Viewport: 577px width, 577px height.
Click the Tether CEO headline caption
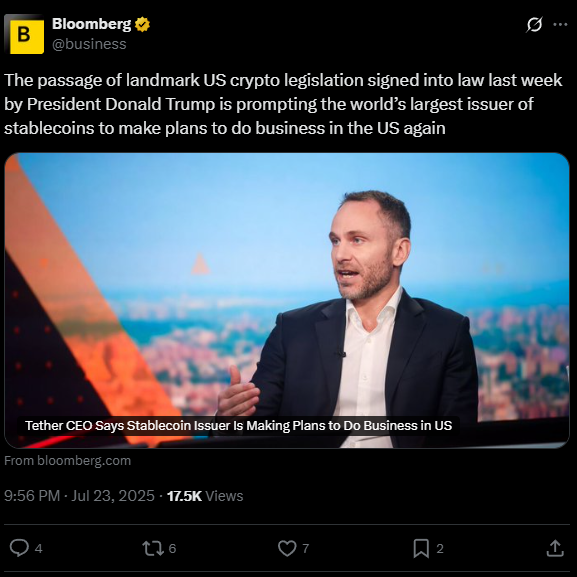pos(238,425)
